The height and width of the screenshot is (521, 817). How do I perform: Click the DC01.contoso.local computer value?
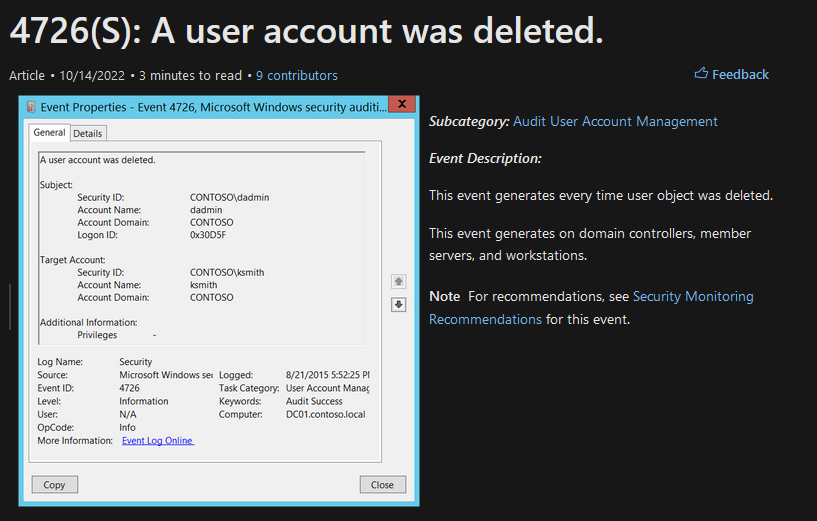pyautogui.click(x=325, y=415)
